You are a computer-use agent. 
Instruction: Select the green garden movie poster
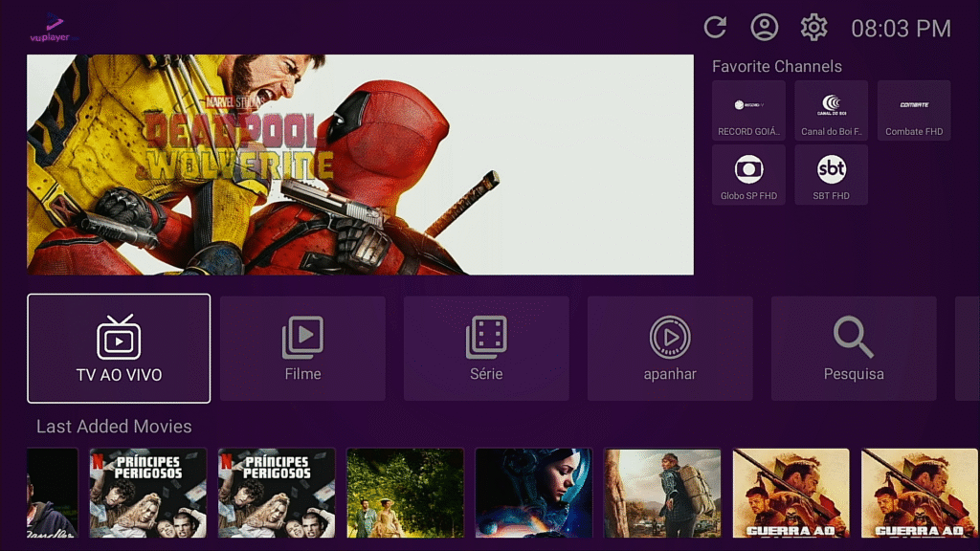click(x=405, y=494)
